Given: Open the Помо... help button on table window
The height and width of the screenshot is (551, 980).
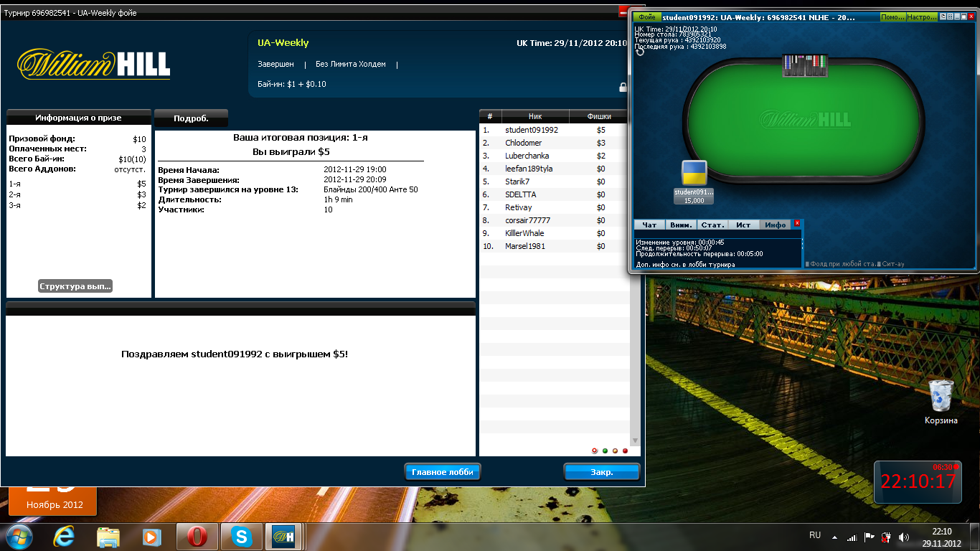Looking at the screenshot, I should click(892, 16).
